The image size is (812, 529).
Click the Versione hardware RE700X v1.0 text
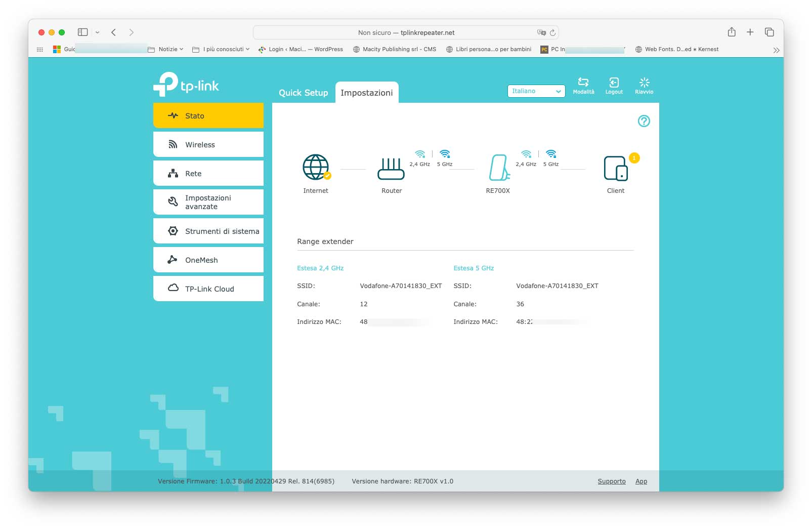403,481
